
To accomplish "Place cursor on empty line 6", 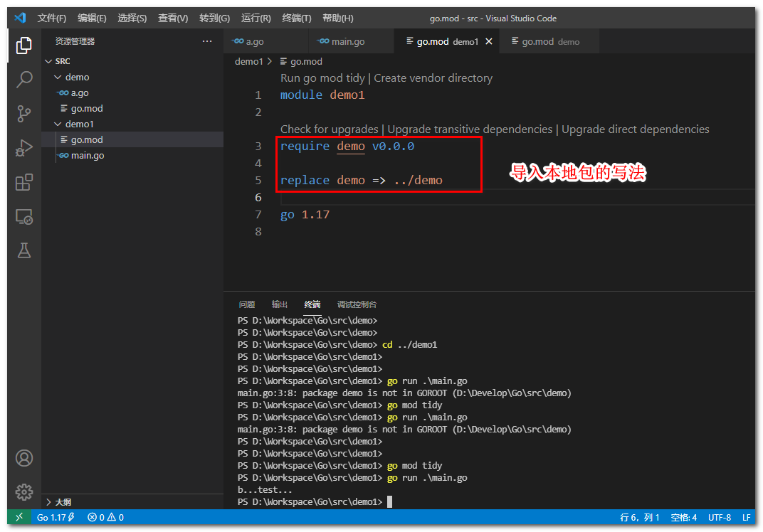I will point(517,198).
